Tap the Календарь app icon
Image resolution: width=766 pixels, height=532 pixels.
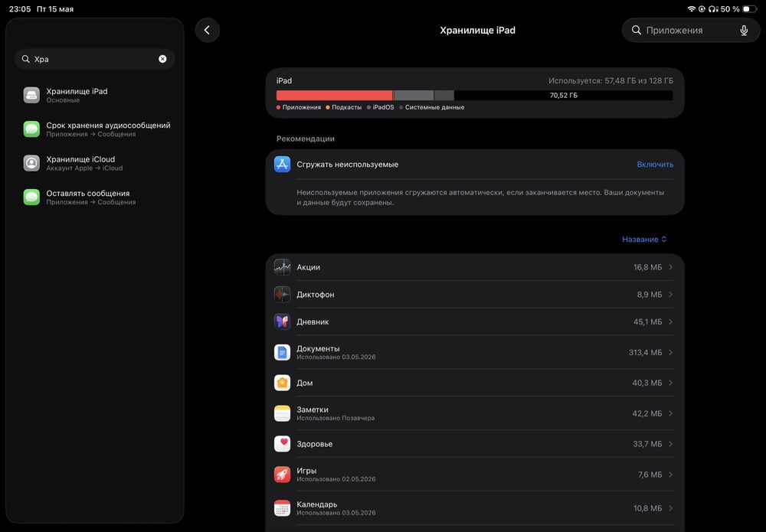tap(283, 508)
